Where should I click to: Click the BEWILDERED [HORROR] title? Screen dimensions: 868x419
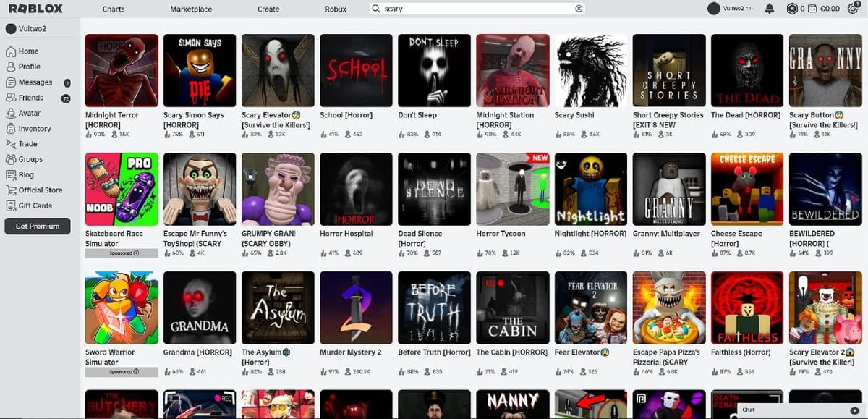pos(812,238)
